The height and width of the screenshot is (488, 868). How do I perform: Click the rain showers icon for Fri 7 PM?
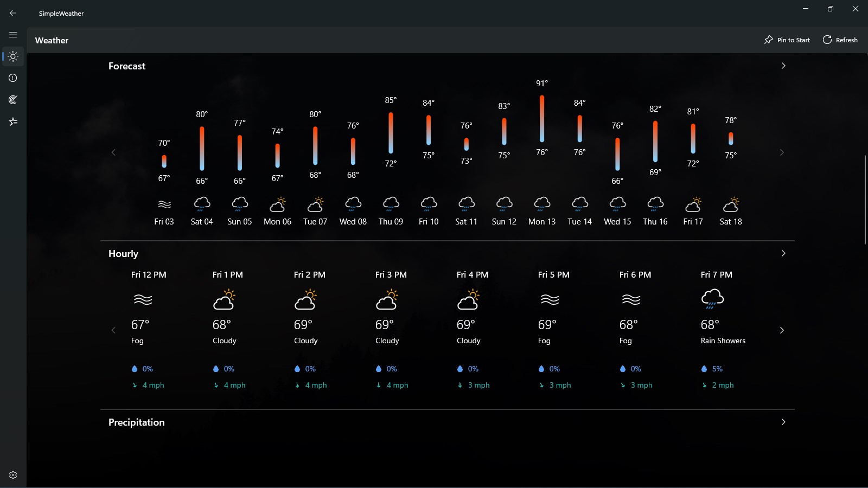[x=713, y=298]
